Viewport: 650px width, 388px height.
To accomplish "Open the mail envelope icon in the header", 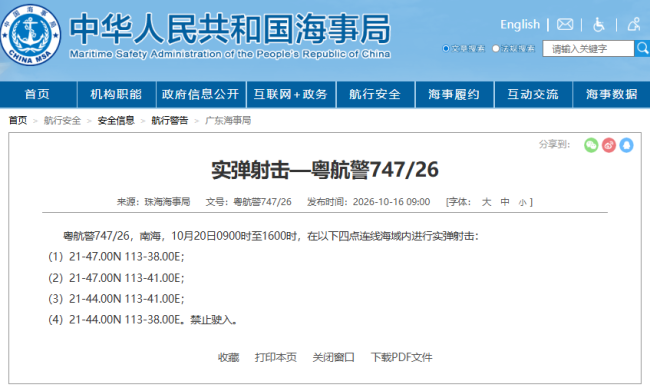I will click(565, 25).
